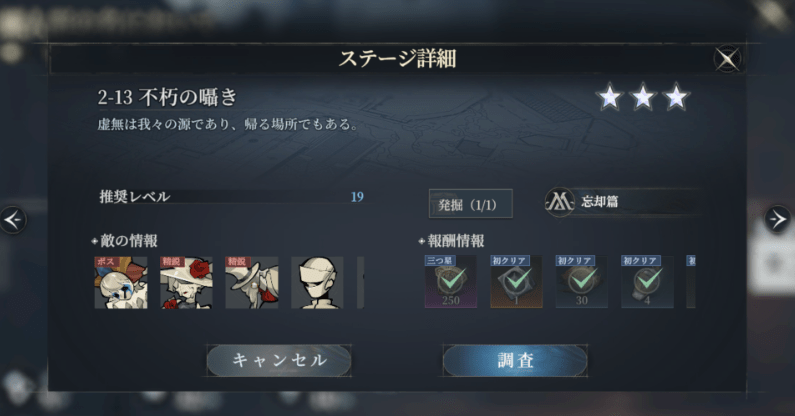Click the 忘却篇 chapter emblem icon
This screenshot has width=795, height=416.
pos(560,202)
